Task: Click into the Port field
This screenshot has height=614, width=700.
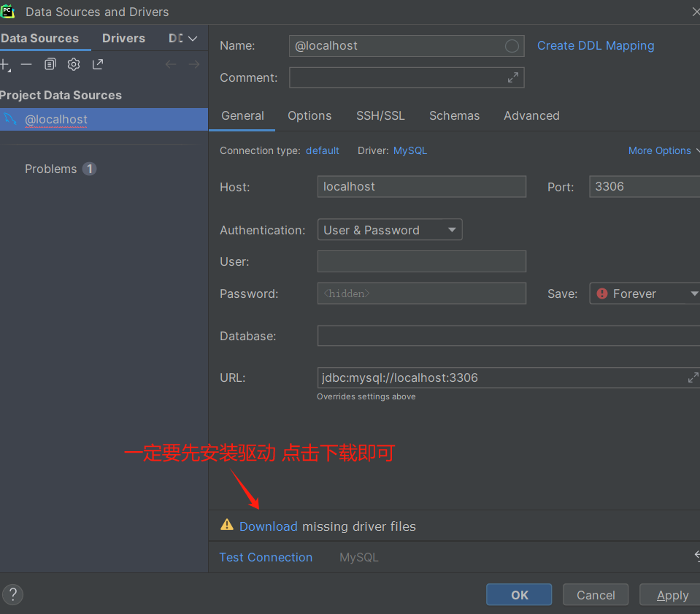Action: (645, 187)
